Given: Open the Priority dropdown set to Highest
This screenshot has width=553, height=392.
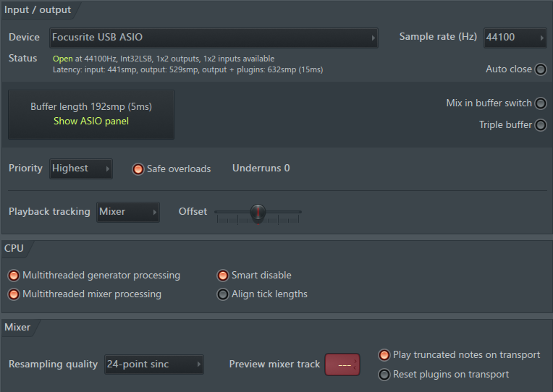Looking at the screenshot, I should [x=80, y=169].
